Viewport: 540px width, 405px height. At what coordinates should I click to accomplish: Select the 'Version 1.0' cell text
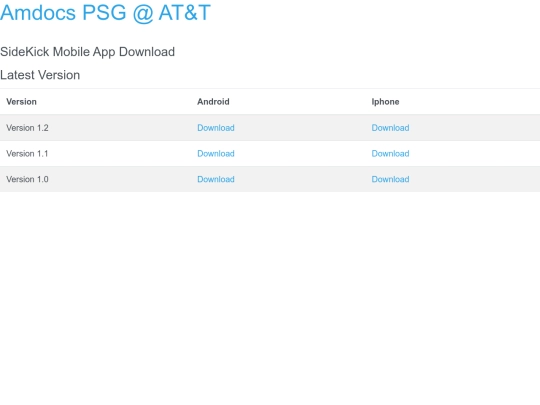pos(27,179)
